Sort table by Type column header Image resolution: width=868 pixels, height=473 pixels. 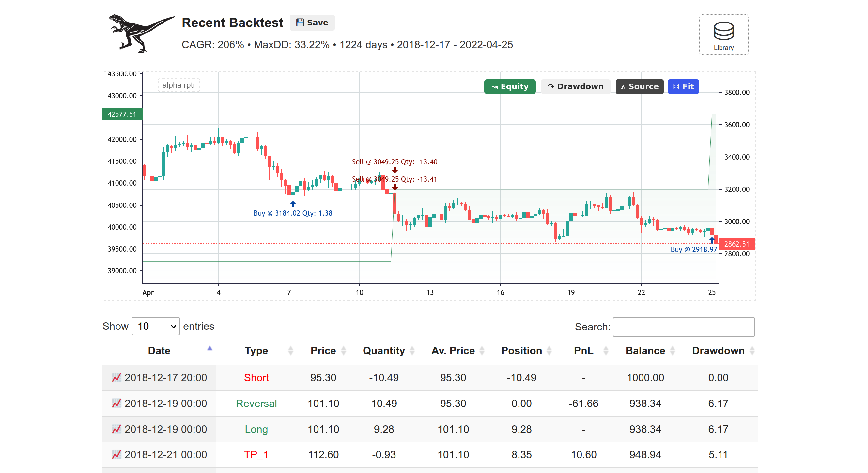coord(256,351)
